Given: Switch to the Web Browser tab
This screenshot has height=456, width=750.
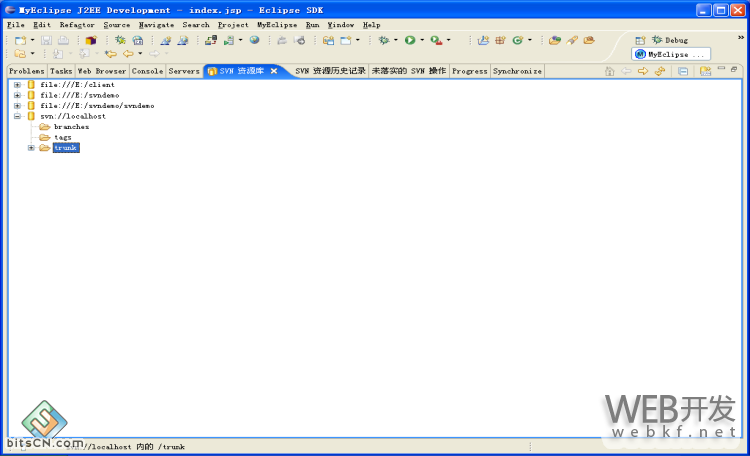Looking at the screenshot, I should pos(102,71).
